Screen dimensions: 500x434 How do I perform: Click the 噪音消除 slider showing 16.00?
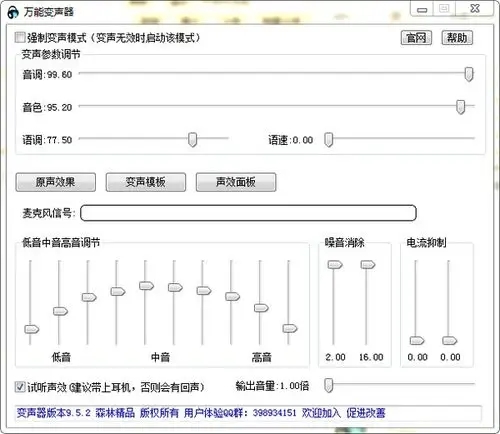click(x=368, y=265)
